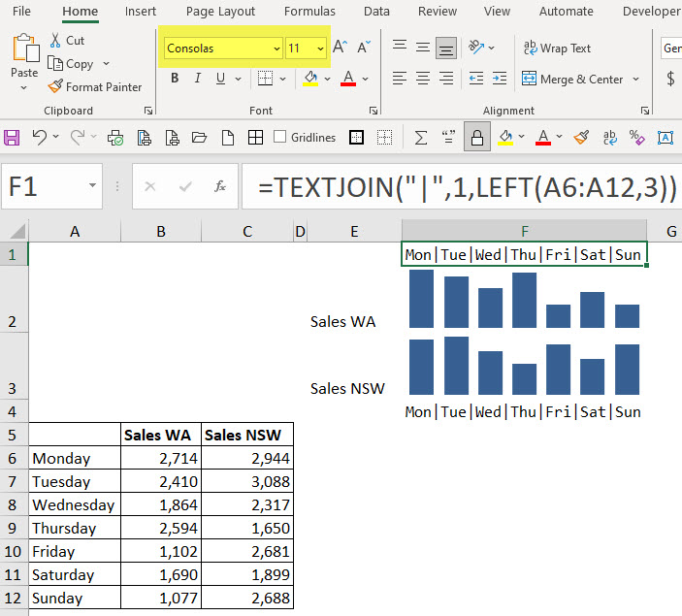Open the Page Layout tab

(x=220, y=12)
